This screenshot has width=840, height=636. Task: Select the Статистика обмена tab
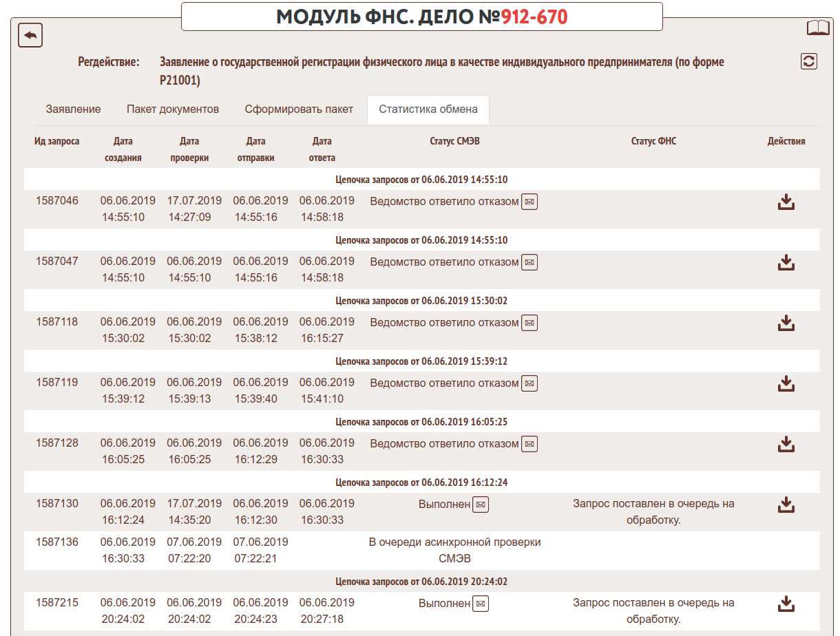coord(428,109)
